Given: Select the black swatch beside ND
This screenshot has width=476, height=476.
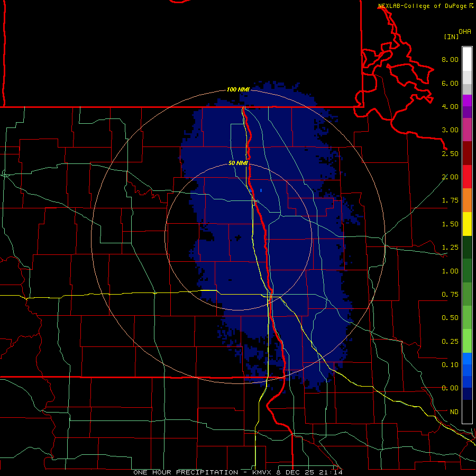Looking at the screenshot, I should (x=467, y=411).
